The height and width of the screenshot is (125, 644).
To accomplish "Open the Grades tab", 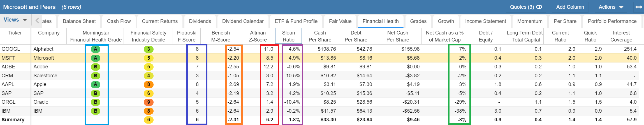I will 418,21.
